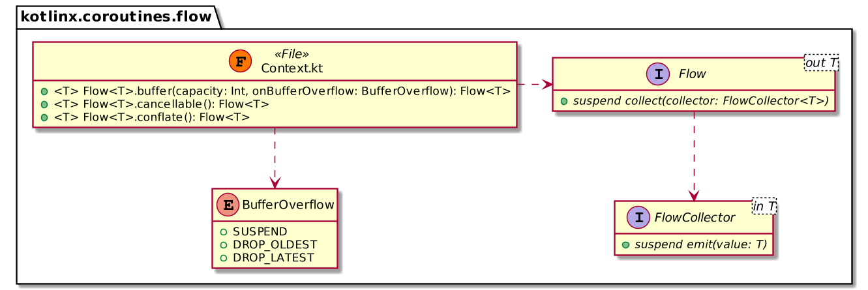Click the hollow circle beside DROP_LATEST

[223, 258]
